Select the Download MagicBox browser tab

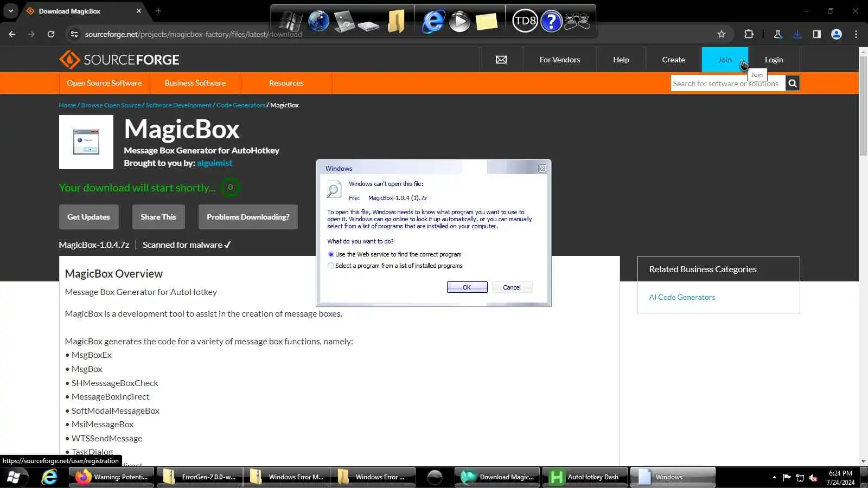[83, 11]
